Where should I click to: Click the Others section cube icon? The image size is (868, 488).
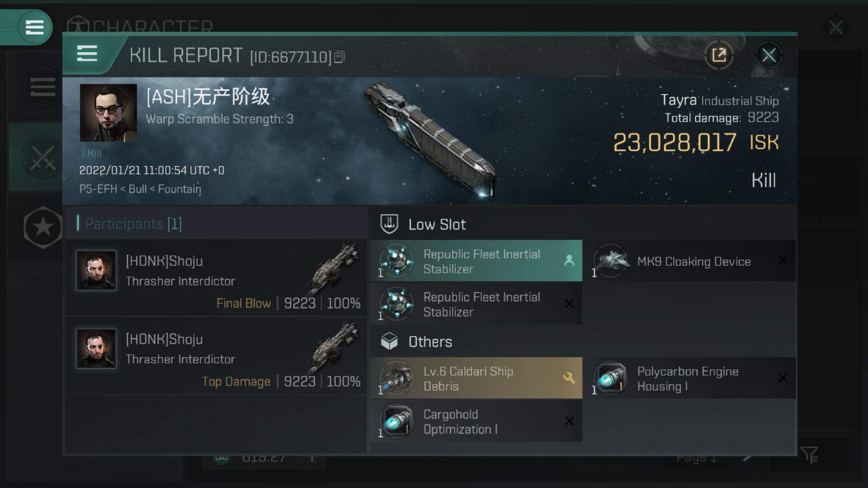389,342
